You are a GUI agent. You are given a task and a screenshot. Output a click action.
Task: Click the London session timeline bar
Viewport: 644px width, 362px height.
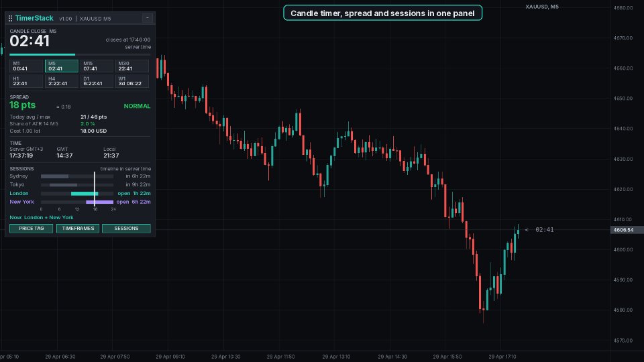pyautogui.click(x=77, y=193)
